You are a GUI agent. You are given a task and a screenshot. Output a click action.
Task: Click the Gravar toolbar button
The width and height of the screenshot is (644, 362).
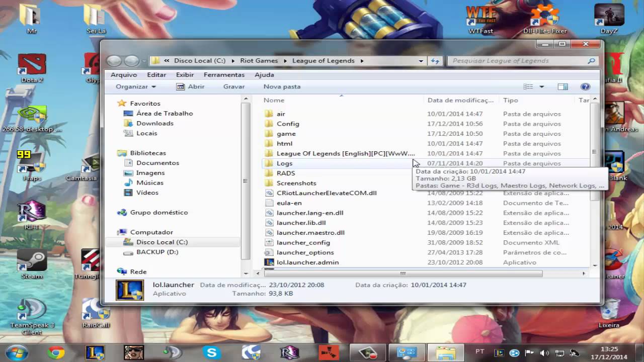point(234,86)
